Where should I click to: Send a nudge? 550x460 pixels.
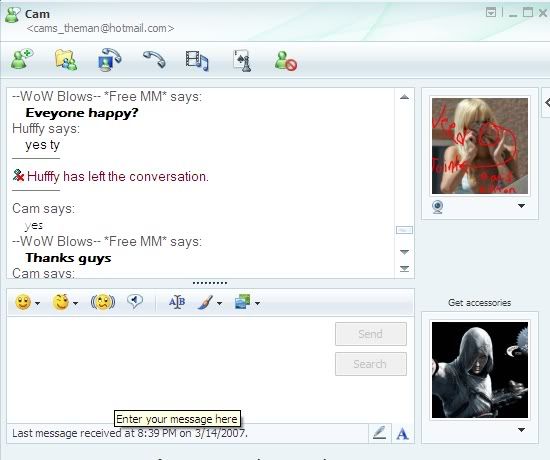click(103, 302)
